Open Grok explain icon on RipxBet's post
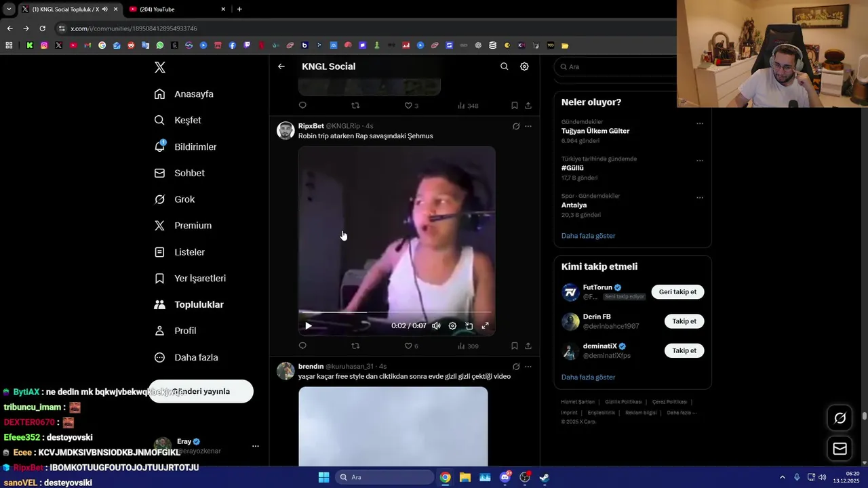Image resolution: width=868 pixels, height=488 pixels. (516, 126)
